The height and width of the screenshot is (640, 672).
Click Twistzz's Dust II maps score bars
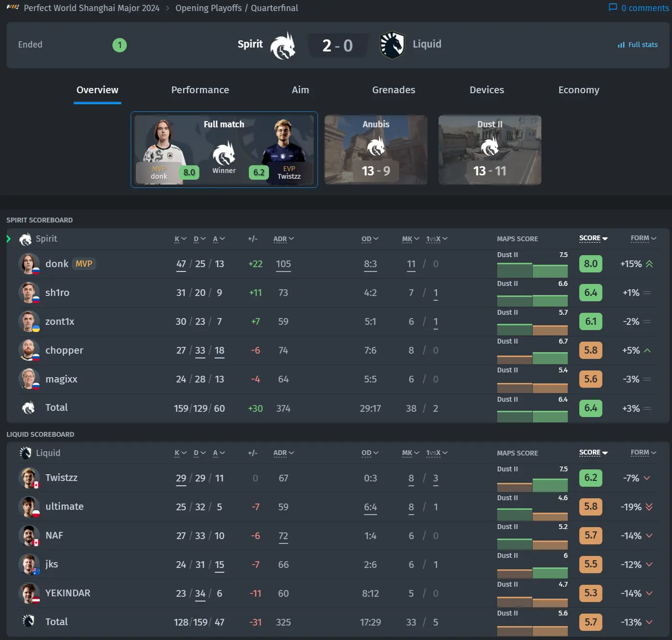[532, 485]
